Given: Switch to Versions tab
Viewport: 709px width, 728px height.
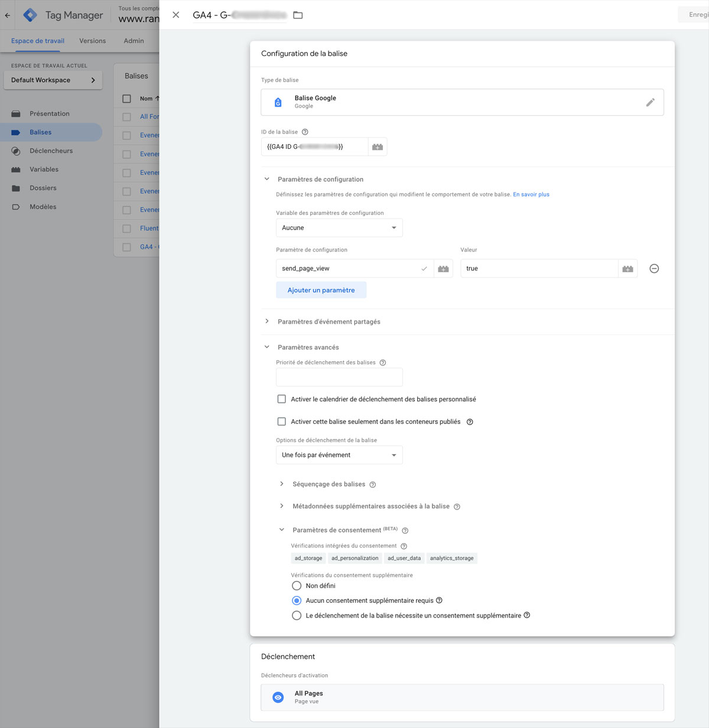Looking at the screenshot, I should (93, 41).
